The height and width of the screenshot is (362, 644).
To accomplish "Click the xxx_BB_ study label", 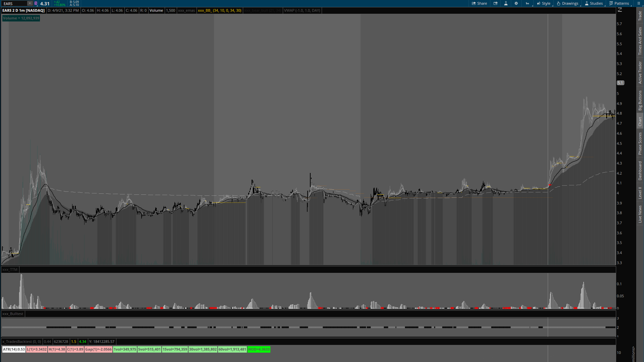I will [219, 10].
